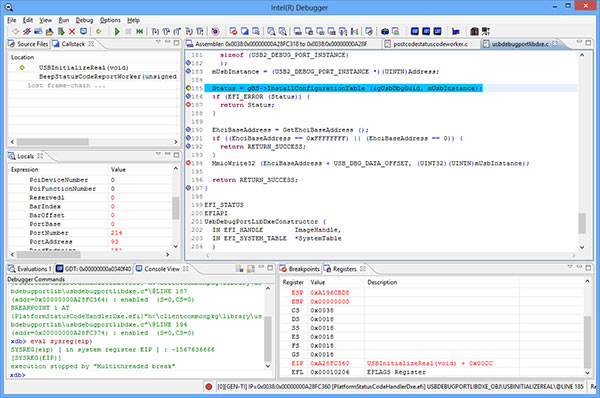Open the Assembler tab in the editor area
Screen dimensions: 600x398
click(277, 44)
